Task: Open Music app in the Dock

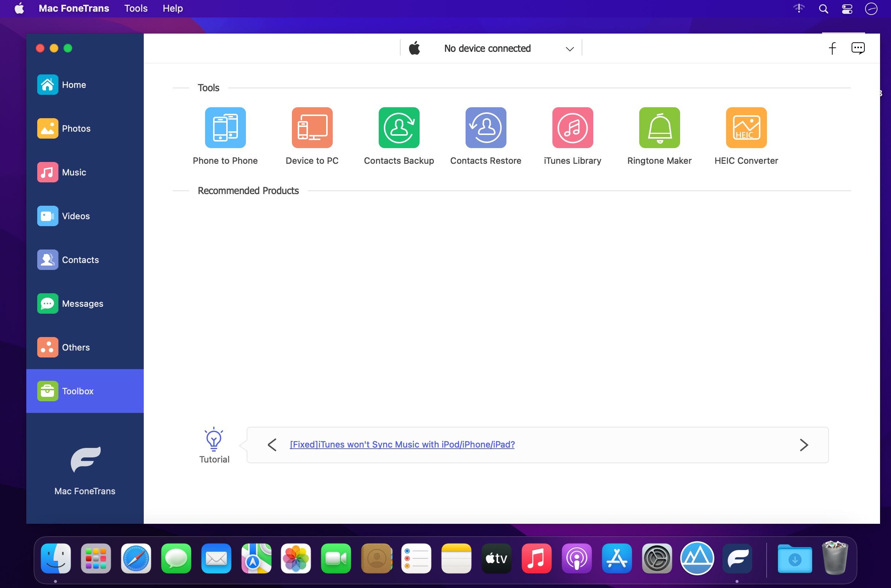Action: [537, 558]
